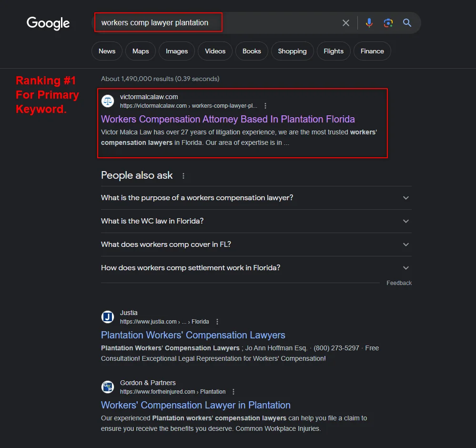Expand 'What is the WC law in Florida?'
Viewport: 476px width, 448px height.
tap(256, 221)
